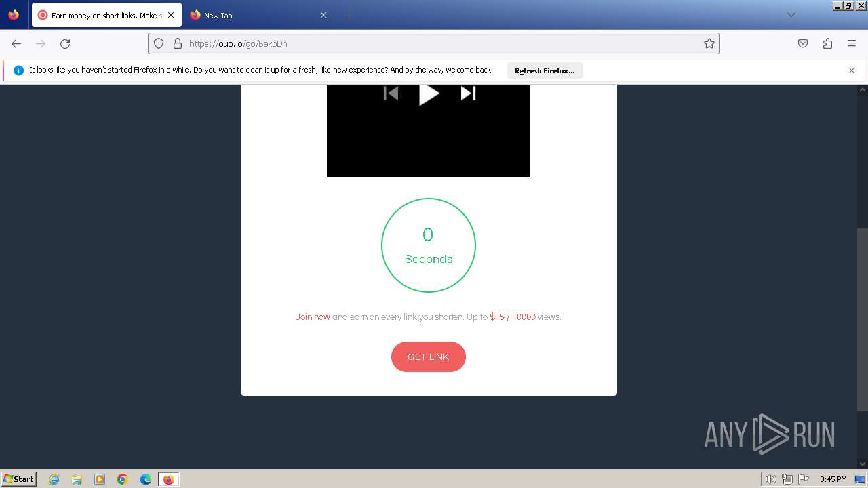Click the 3:45 PM system clock
Screen dimensions: 868x488
(x=833, y=479)
